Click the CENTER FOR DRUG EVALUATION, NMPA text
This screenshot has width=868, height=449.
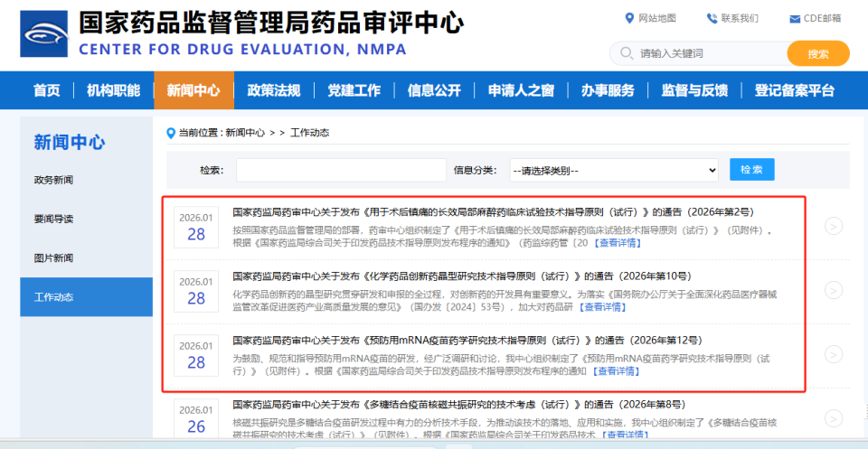(243, 49)
